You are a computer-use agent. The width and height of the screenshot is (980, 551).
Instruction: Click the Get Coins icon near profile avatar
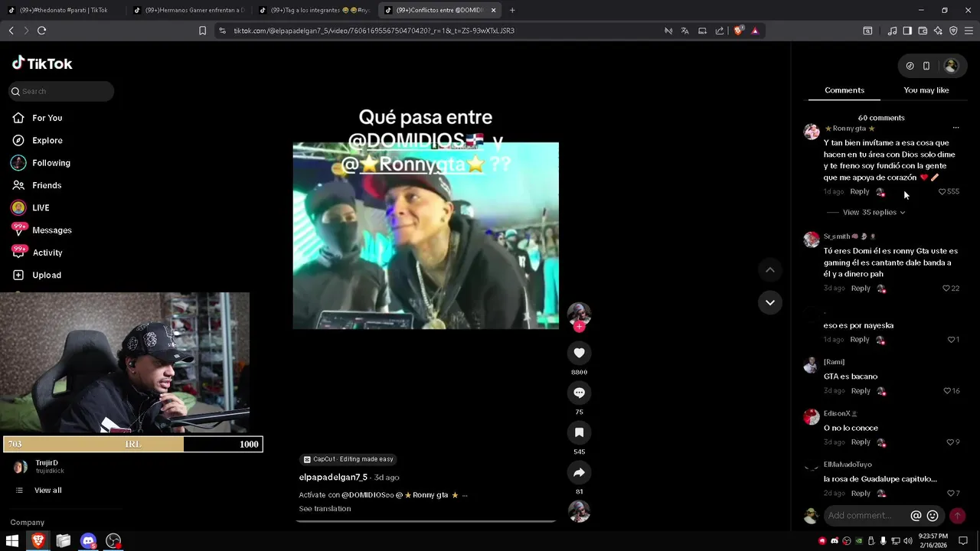(910, 66)
